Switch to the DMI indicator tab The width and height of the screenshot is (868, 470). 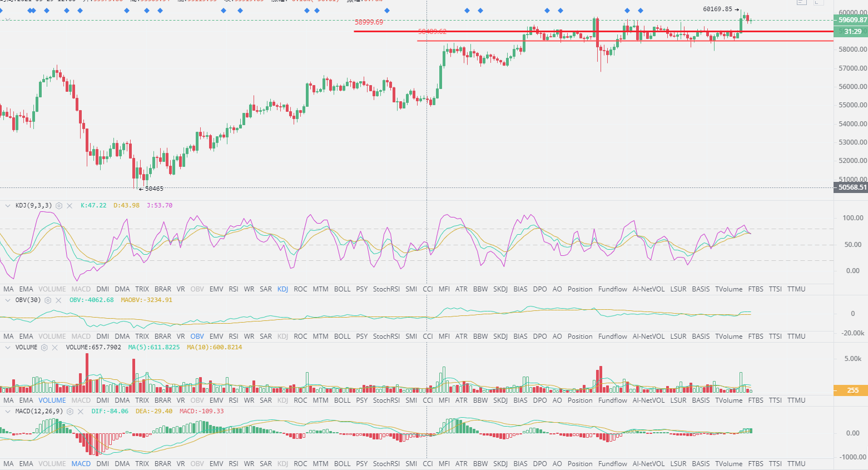(103, 289)
